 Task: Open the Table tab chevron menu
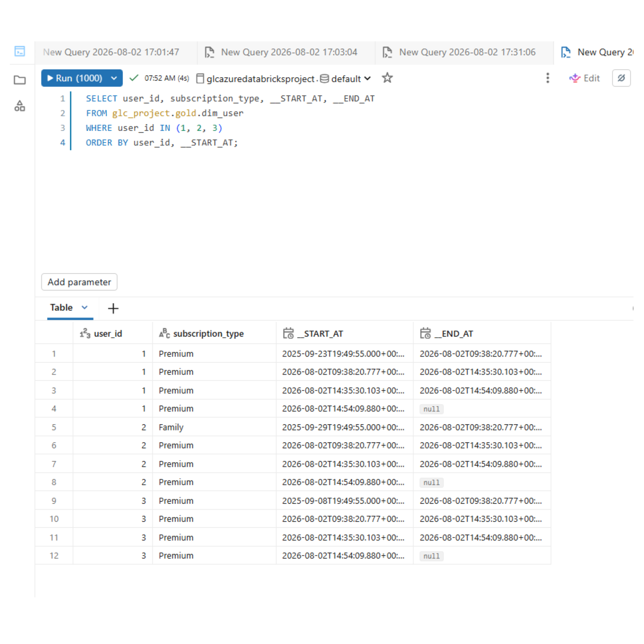(85, 307)
